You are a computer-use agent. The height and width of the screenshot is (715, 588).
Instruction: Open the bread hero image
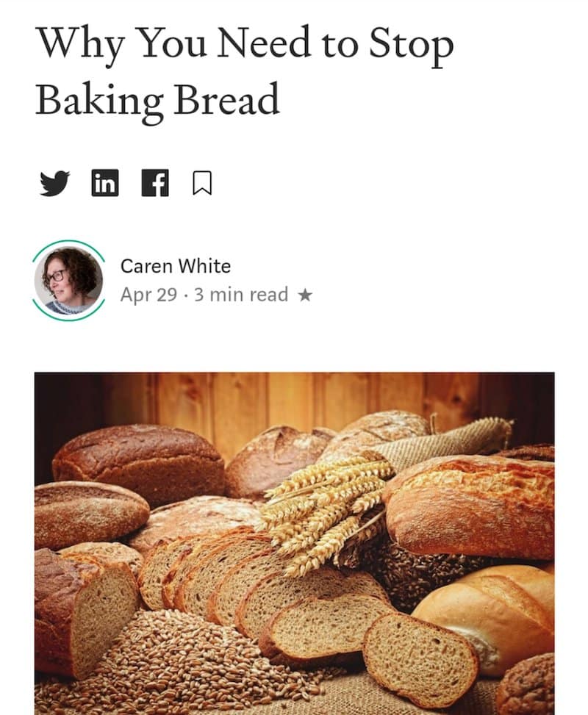[x=294, y=544]
